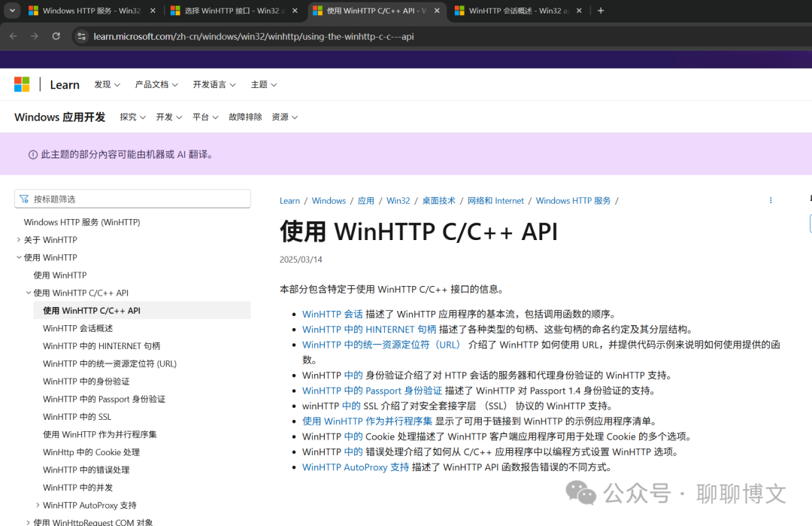The image size is (812, 526).
Task: Open 故障排除 menu item
Action: 245,117
